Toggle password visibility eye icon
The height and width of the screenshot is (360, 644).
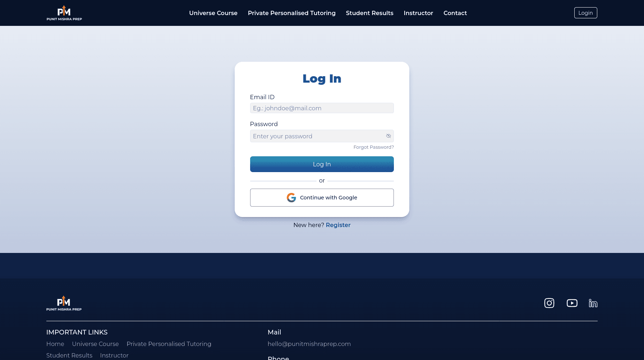click(x=388, y=136)
